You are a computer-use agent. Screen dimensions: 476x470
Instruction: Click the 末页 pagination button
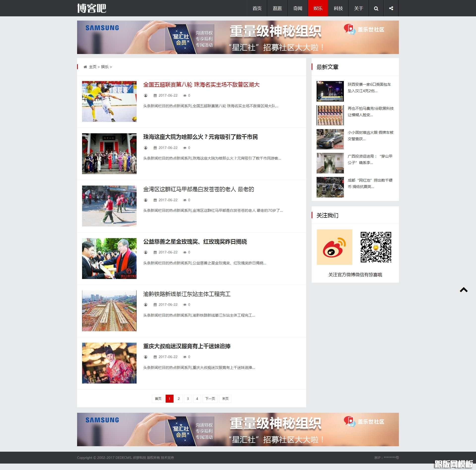(225, 398)
